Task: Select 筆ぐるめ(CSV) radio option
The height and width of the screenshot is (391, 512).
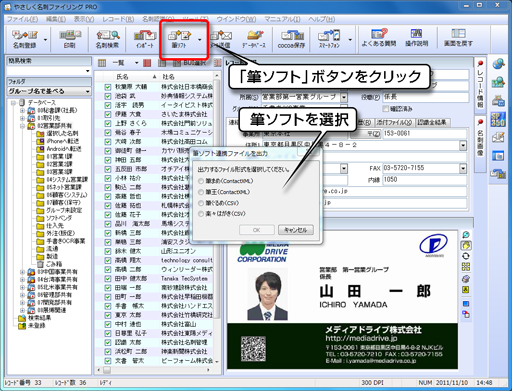Action: [201, 203]
